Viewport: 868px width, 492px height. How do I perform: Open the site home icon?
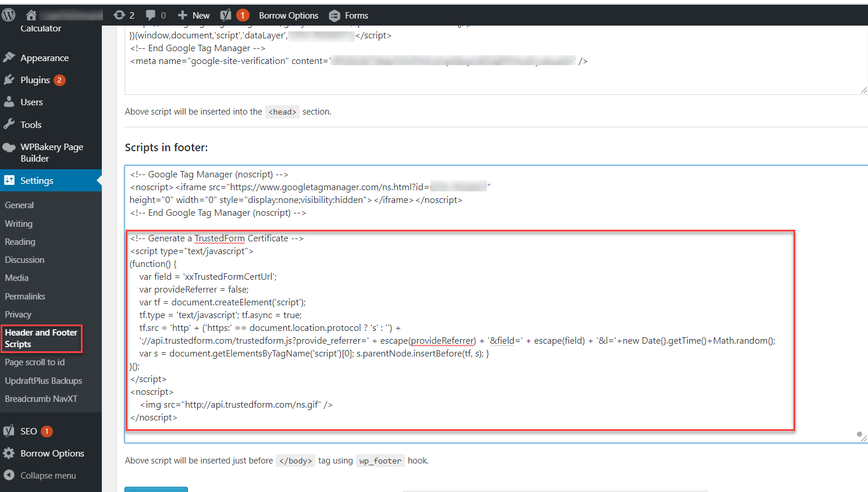[31, 15]
